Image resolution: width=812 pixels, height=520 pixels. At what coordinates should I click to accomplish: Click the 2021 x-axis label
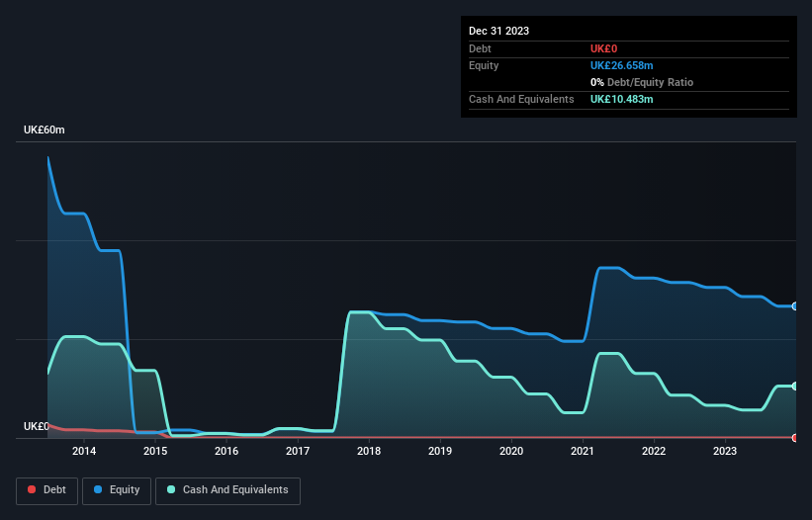[583, 451]
